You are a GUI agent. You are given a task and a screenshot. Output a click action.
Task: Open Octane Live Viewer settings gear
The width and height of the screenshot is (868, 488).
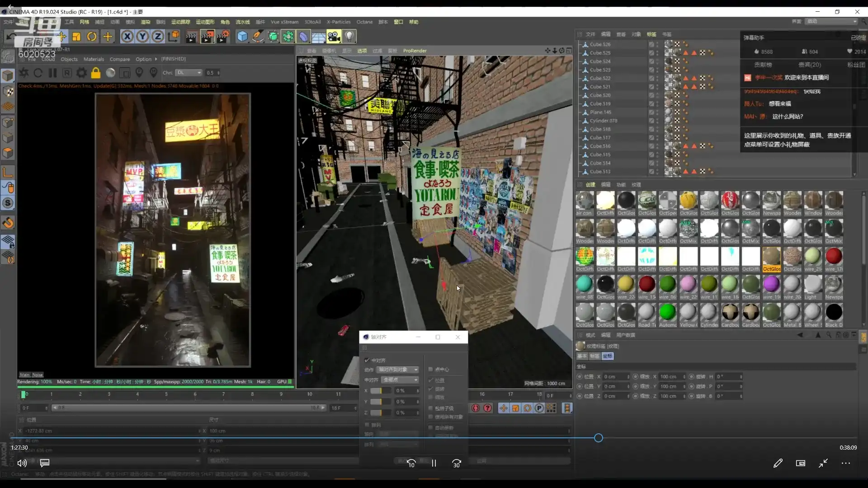click(x=81, y=73)
